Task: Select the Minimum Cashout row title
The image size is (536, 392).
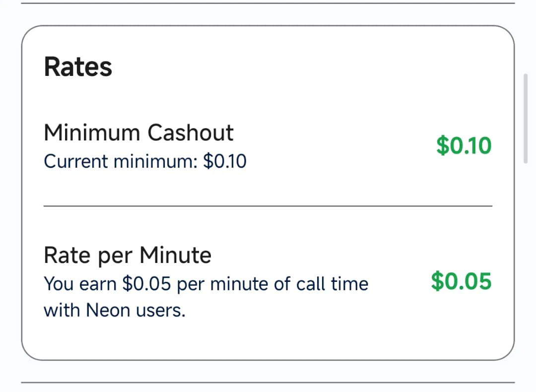Action: (138, 132)
